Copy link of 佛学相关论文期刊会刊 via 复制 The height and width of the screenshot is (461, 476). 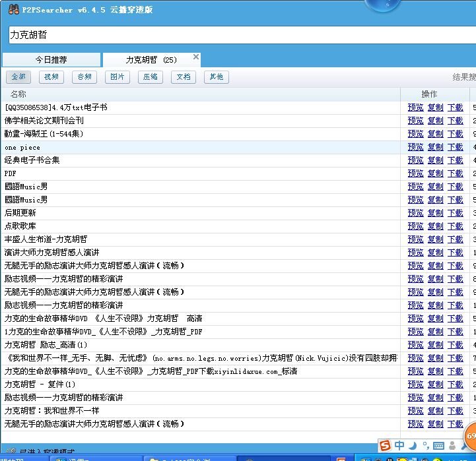(x=435, y=121)
